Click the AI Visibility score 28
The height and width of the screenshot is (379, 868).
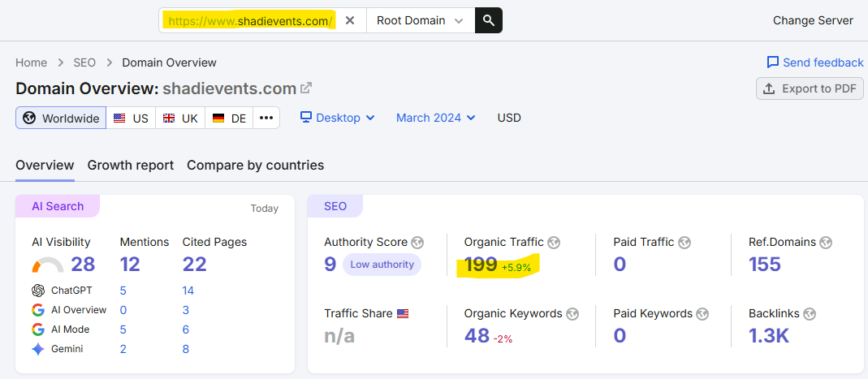click(83, 265)
